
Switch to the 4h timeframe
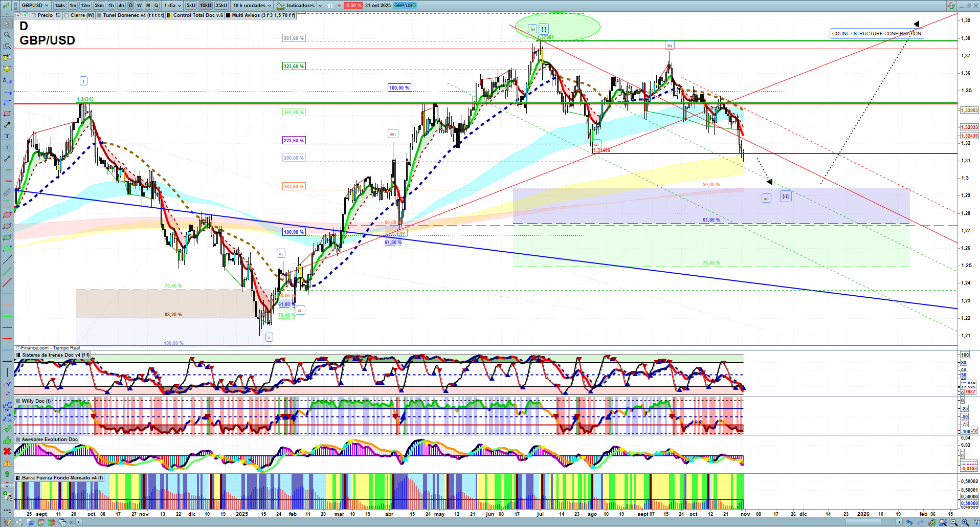coord(121,6)
